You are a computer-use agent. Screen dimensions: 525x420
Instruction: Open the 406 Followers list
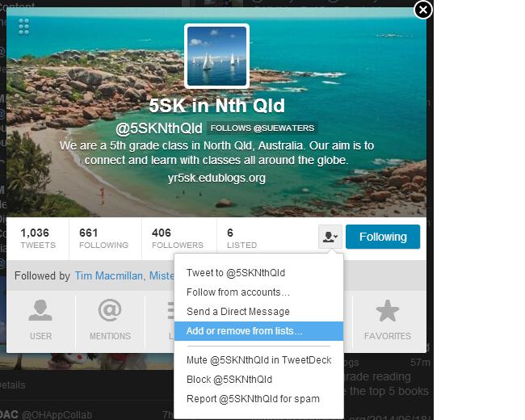178,238
